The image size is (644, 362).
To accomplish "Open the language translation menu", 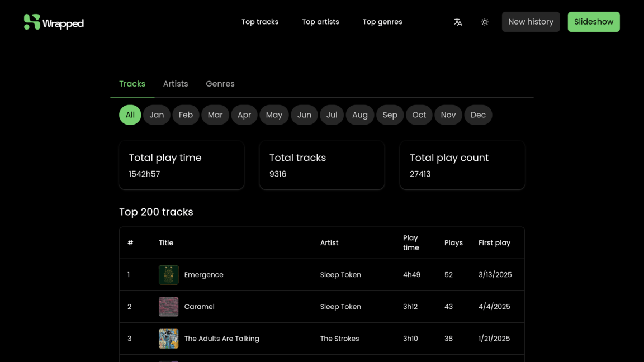I will 458,22.
